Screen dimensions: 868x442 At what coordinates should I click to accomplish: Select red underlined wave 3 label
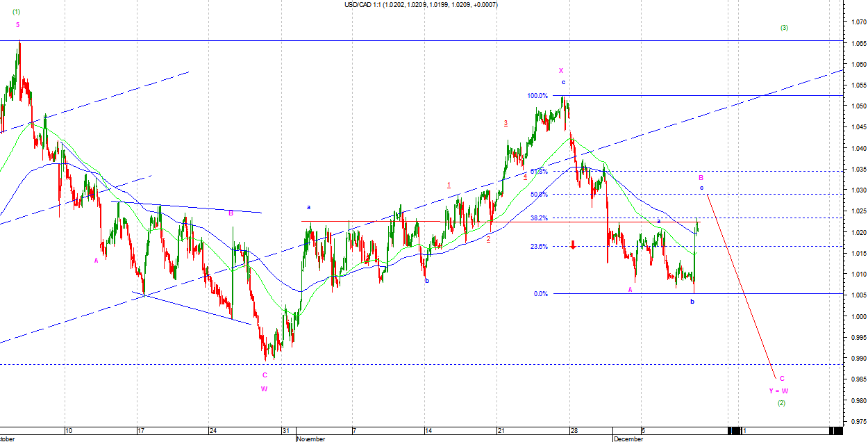click(506, 123)
